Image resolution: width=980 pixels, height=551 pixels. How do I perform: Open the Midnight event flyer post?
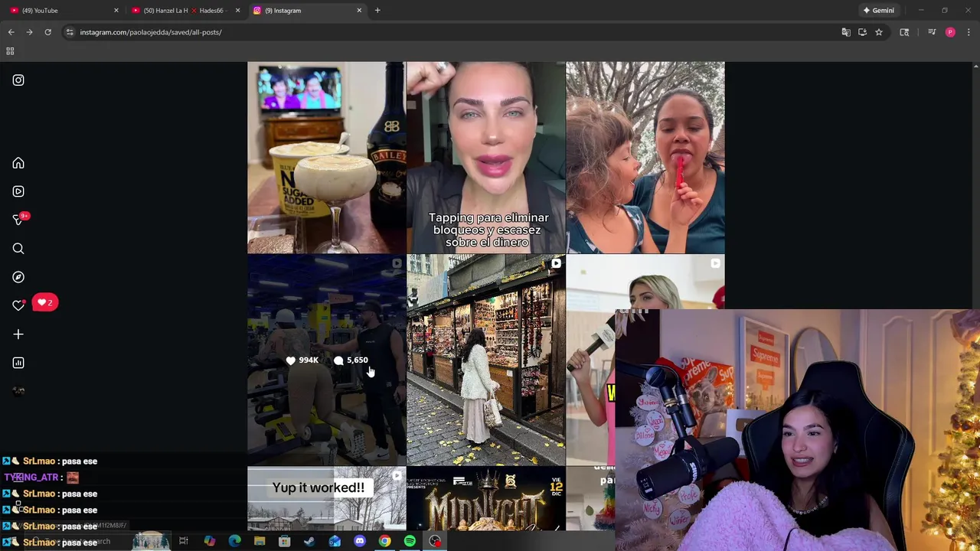486,498
